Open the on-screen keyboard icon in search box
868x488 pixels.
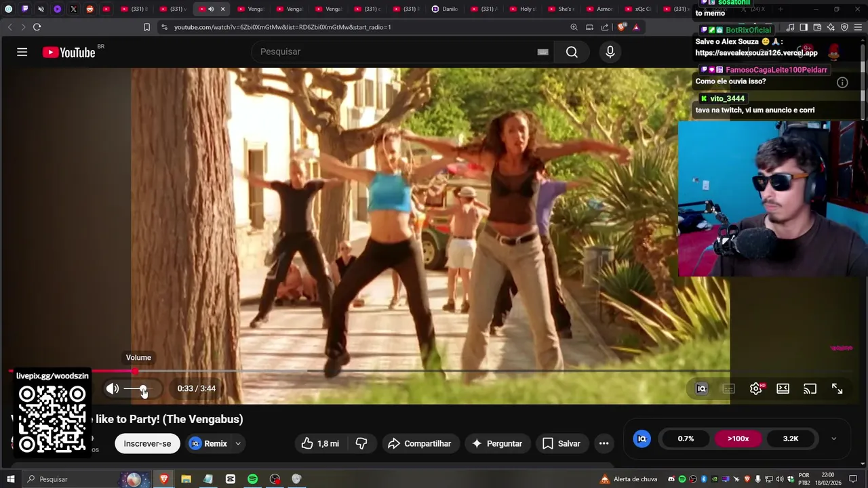coord(542,52)
